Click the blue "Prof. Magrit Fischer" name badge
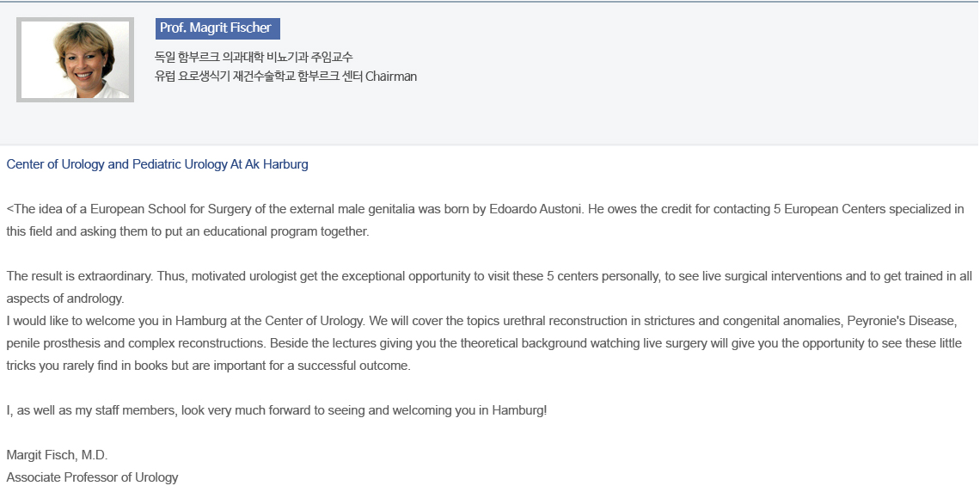 pos(216,28)
